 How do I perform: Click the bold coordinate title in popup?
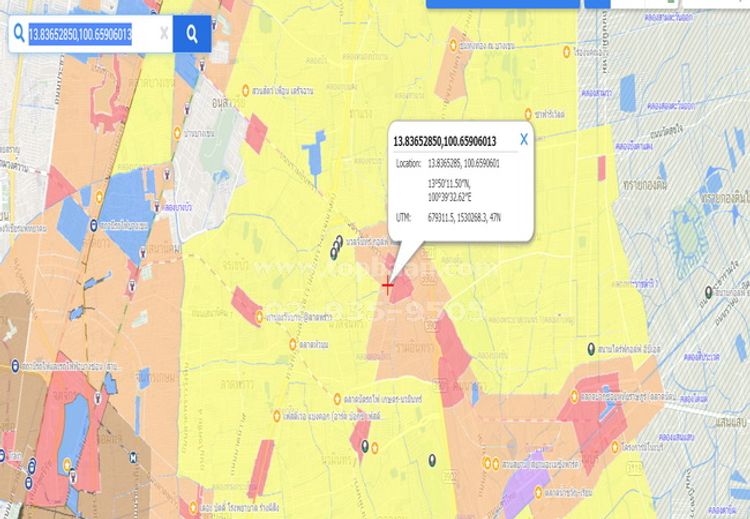pos(445,141)
